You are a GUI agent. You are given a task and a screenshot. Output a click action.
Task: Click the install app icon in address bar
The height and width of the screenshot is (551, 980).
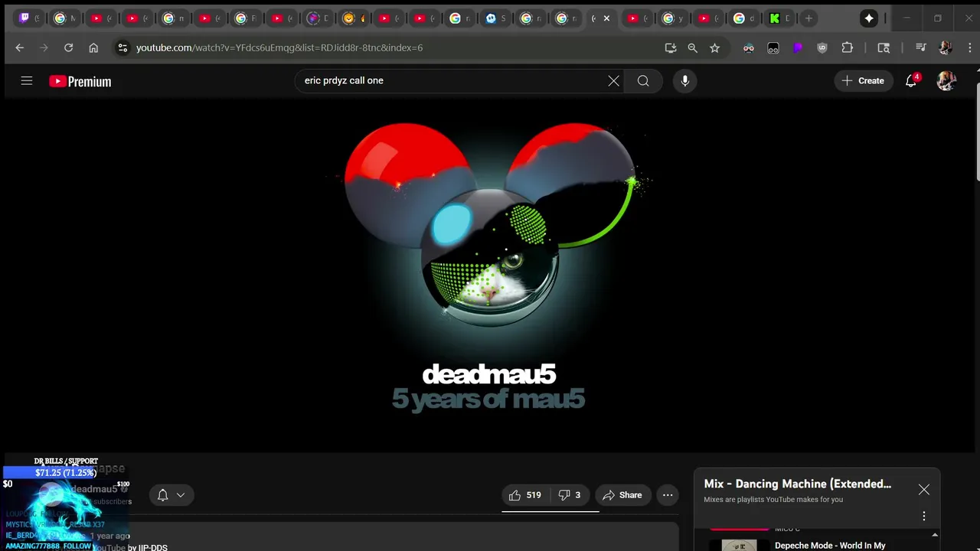(671, 47)
